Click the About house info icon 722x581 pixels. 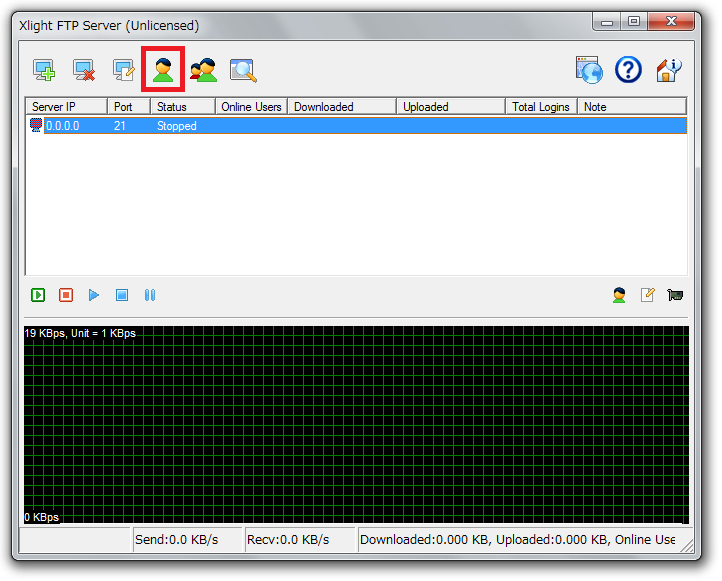pyautogui.click(x=669, y=70)
